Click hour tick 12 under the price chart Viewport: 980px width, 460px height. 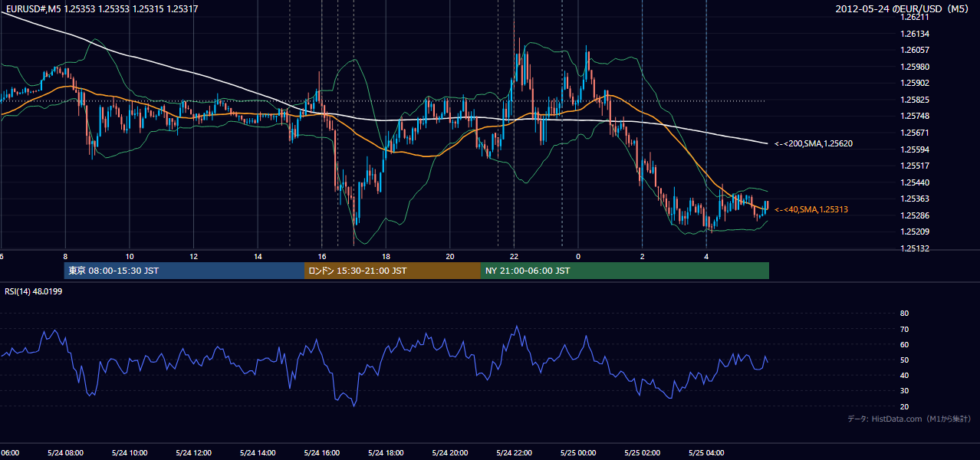coord(193,256)
